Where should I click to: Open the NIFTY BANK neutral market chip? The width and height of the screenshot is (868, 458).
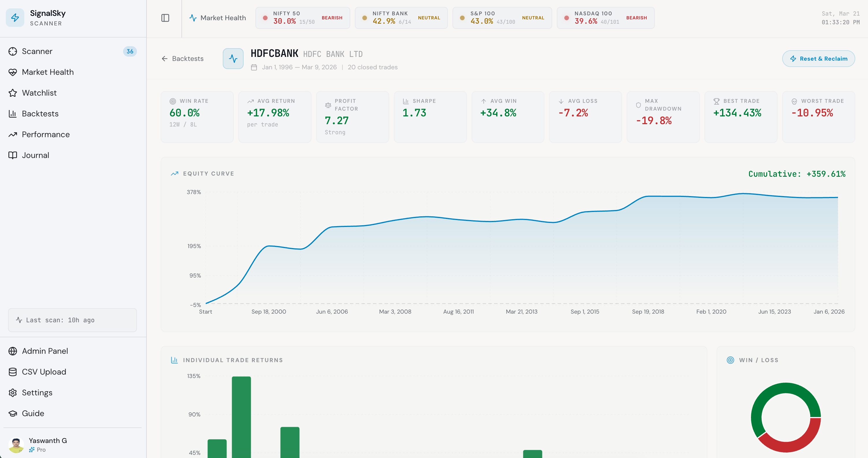tap(401, 18)
